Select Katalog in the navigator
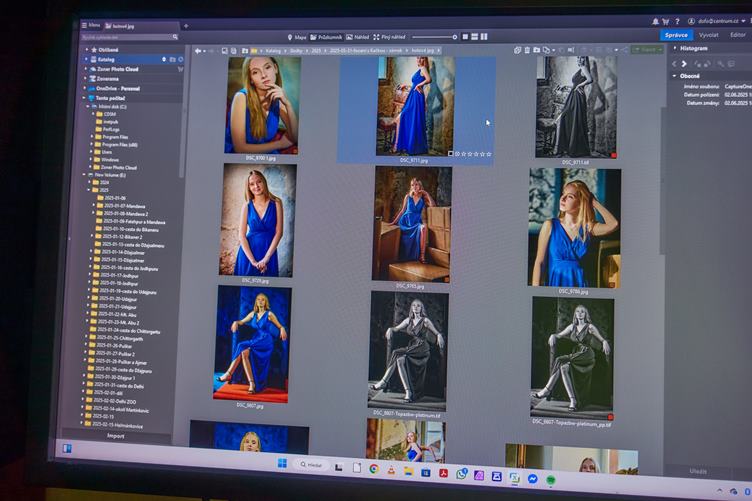The height and width of the screenshot is (501, 752). pyautogui.click(x=106, y=59)
